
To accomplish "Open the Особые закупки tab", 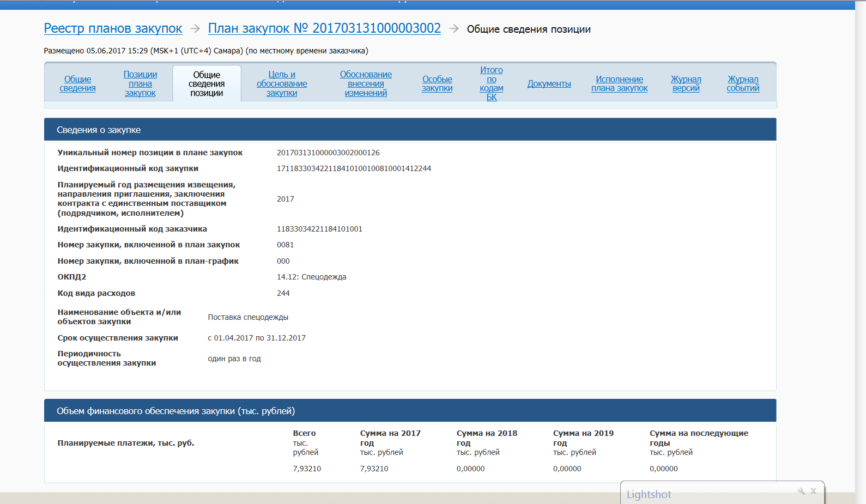I will coord(437,84).
